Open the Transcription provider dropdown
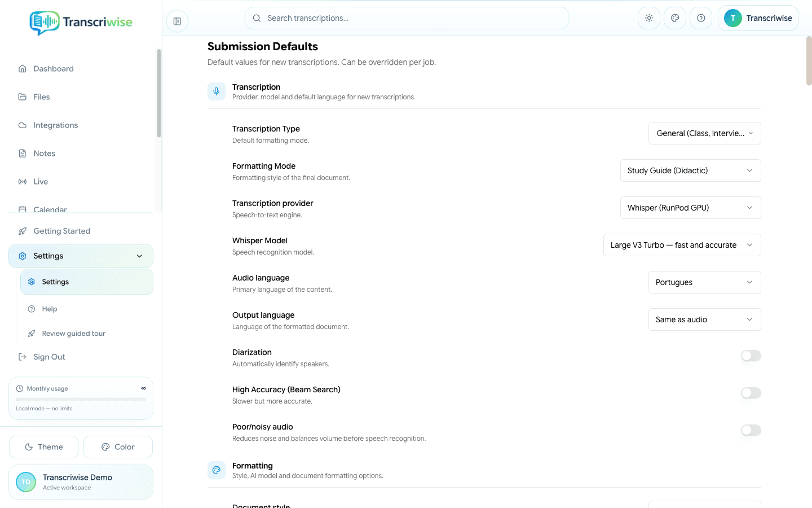The width and height of the screenshot is (812, 508). tap(691, 208)
